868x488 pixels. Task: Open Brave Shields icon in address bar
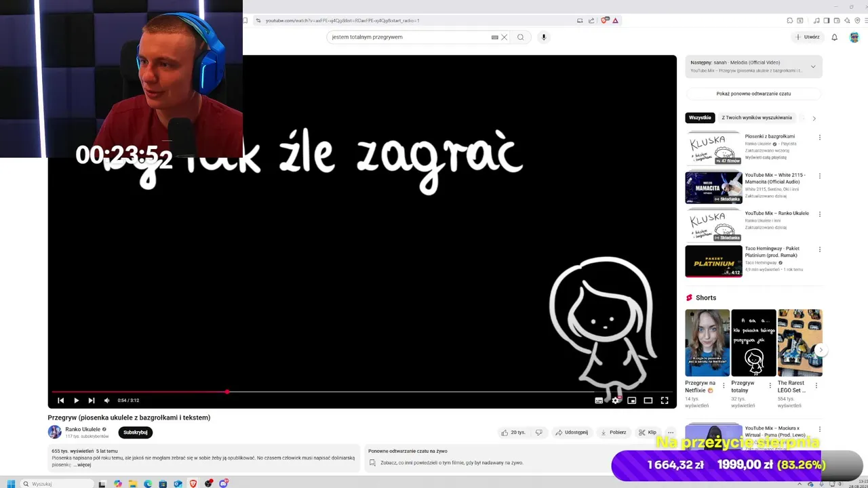click(604, 20)
